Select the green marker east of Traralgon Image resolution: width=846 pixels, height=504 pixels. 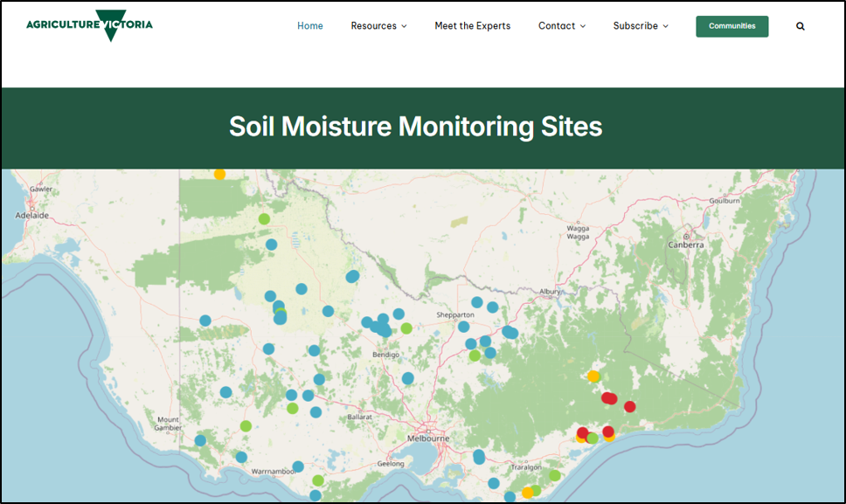tap(554, 475)
